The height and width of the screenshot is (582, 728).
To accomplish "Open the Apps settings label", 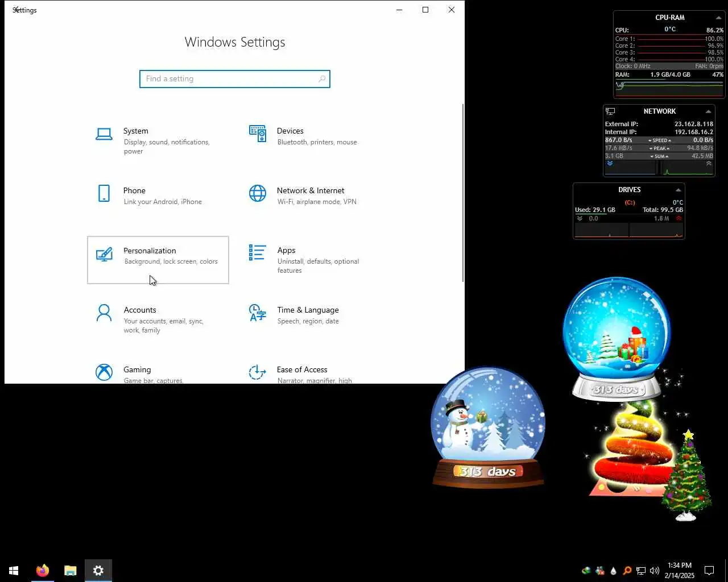I will [286, 250].
